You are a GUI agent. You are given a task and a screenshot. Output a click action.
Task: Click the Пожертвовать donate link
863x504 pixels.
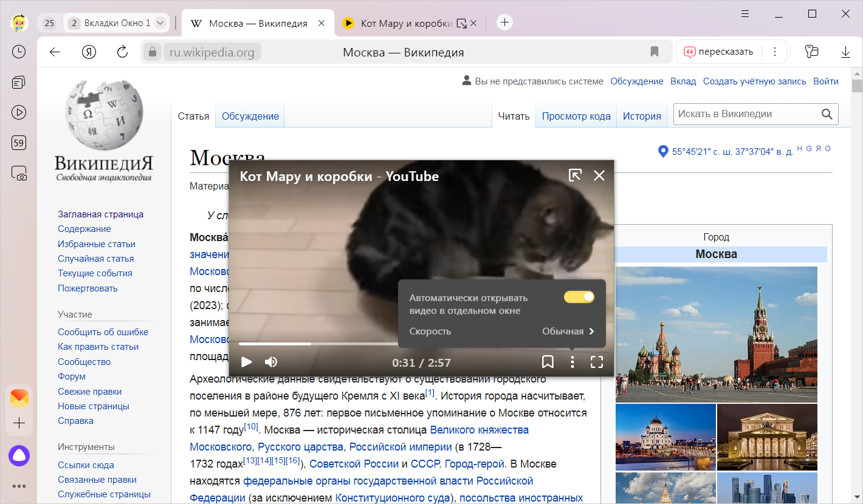coord(88,288)
